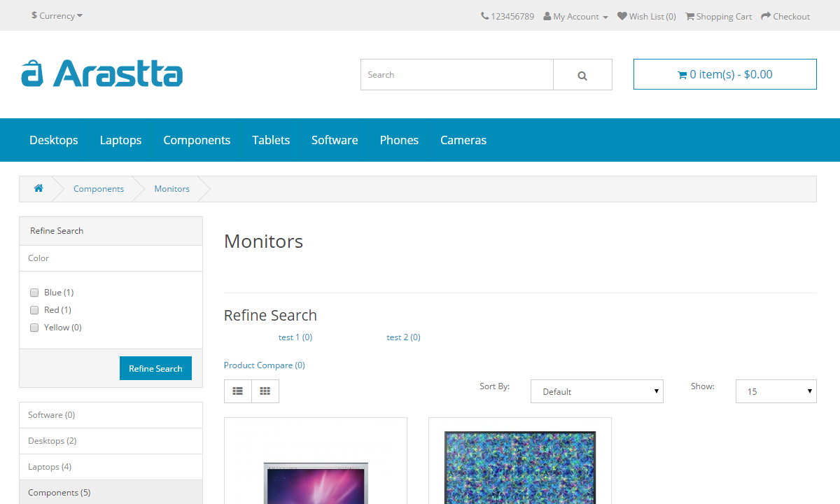Viewport: 840px width, 504px height.
Task: Expand the Sort By dropdown
Action: click(596, 391)
